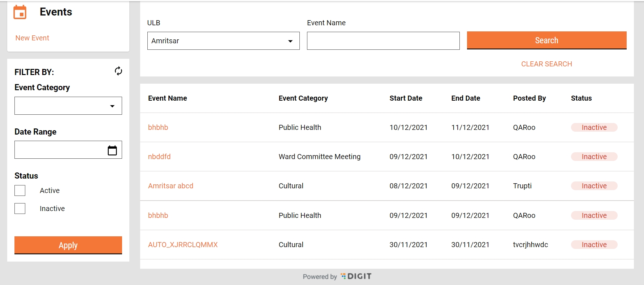The image size is (644, 285).
Task: Click the CLEAR SEARCH link
Action: click(x=546, y=64)
